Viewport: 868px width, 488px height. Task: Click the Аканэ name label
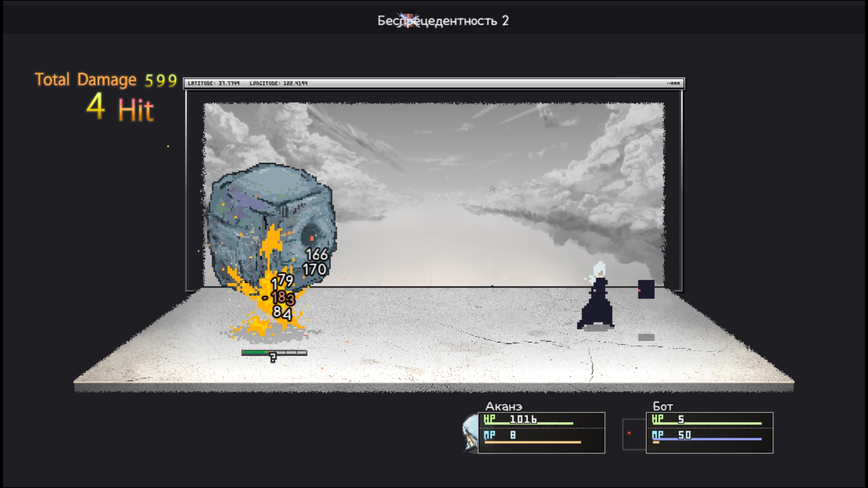click(x=504, y=406)
